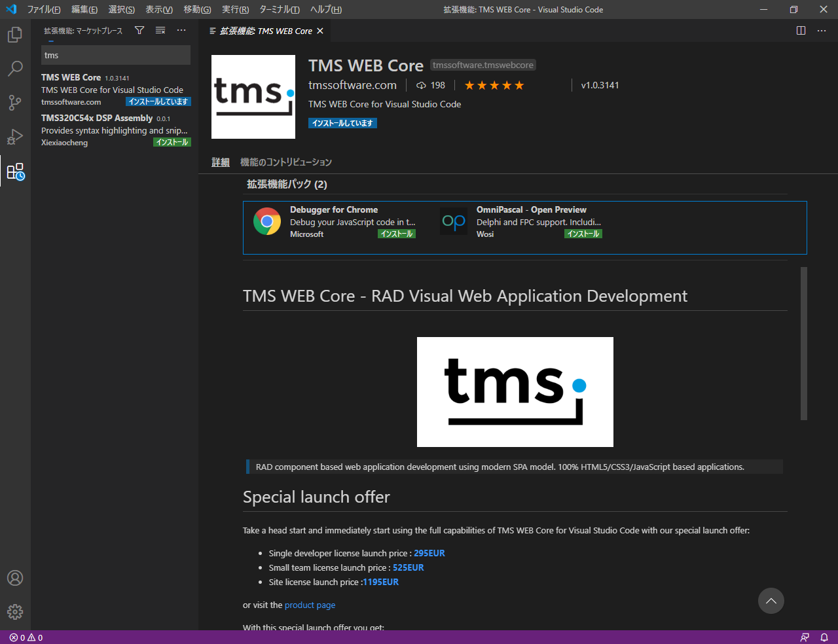The height and width of the screenshot is (644, 838).
Task: Click Xiexiaocheng publisher name in list
Action: (x=64, y=143)
